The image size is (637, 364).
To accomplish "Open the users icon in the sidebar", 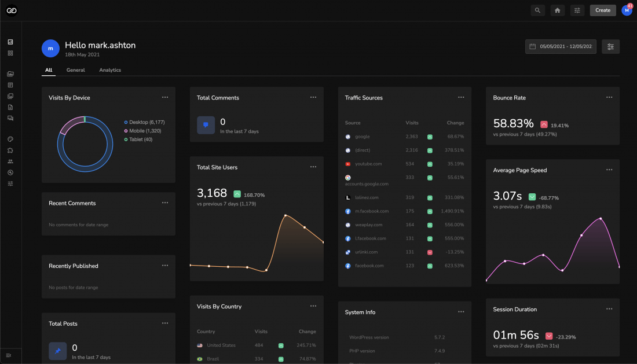I will coord(10,161).
